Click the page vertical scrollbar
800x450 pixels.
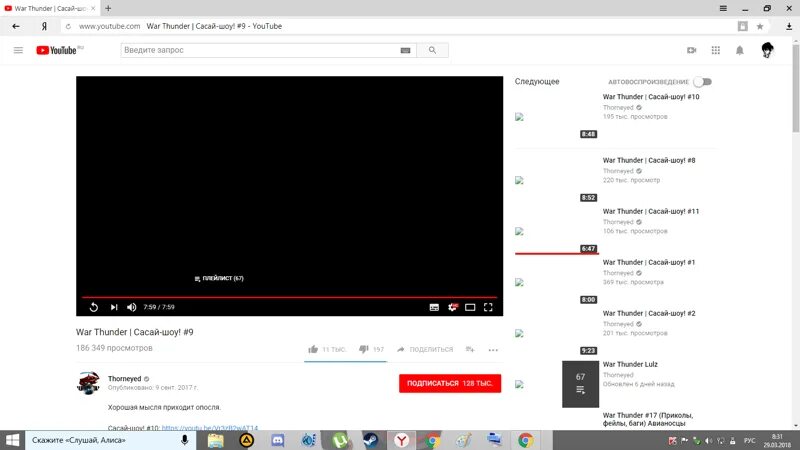pos(795,87)
